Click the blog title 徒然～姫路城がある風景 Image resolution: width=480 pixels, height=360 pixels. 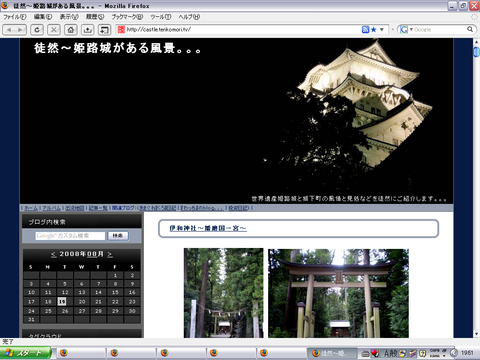[117, 48]
